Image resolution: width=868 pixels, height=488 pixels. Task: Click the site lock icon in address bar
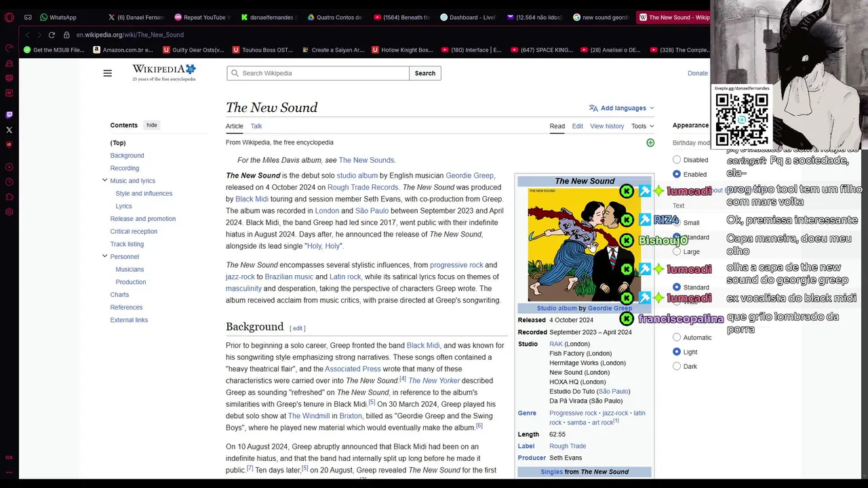(66, 35)
